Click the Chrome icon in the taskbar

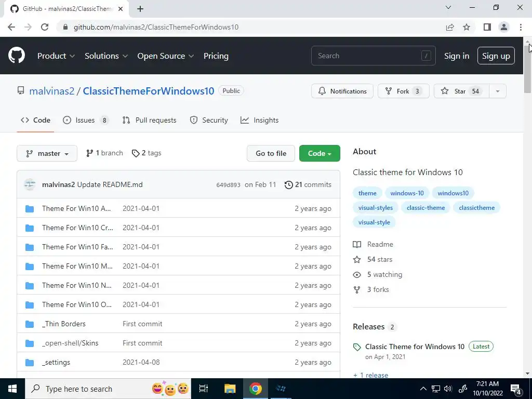[256, 389]
